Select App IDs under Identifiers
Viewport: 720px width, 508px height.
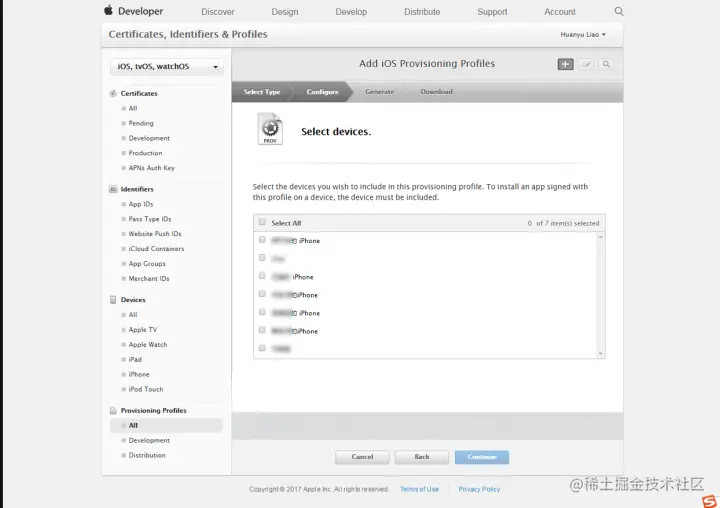141,204
